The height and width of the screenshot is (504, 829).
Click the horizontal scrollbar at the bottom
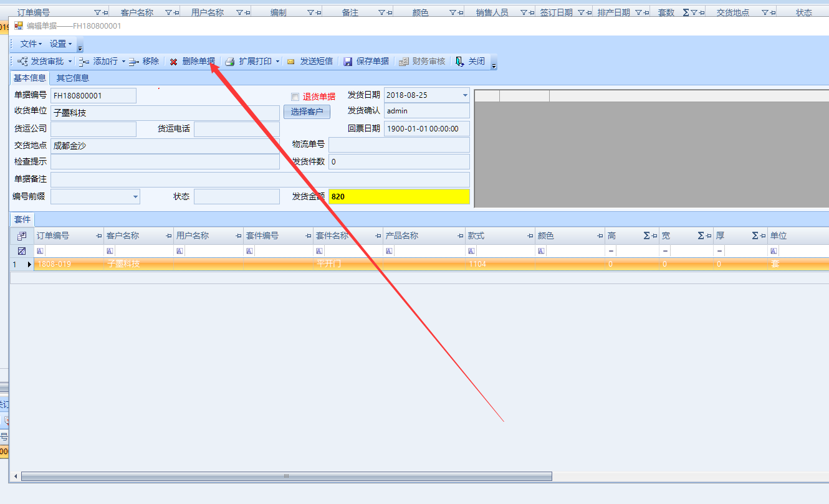[287, 476]
